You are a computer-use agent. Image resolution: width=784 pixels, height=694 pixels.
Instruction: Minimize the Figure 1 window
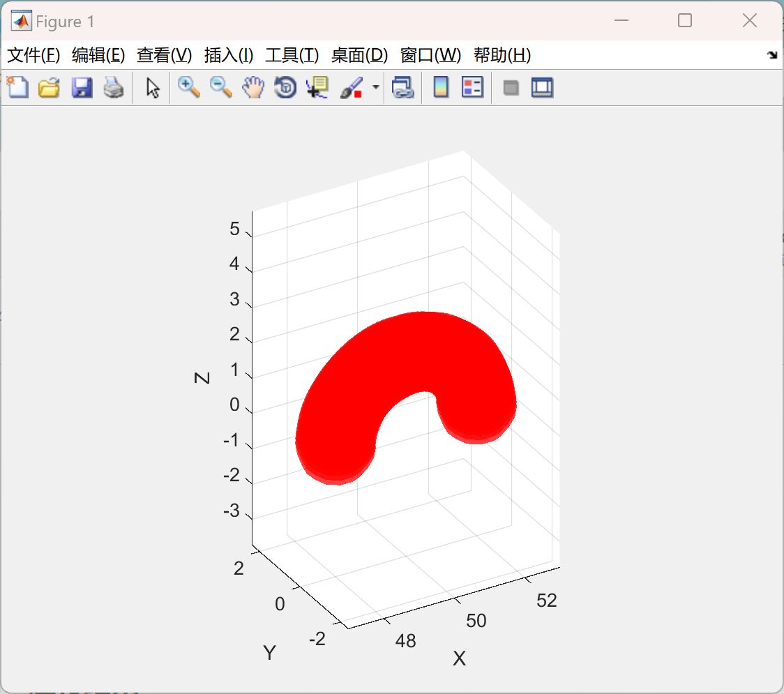tap(621, 20)
